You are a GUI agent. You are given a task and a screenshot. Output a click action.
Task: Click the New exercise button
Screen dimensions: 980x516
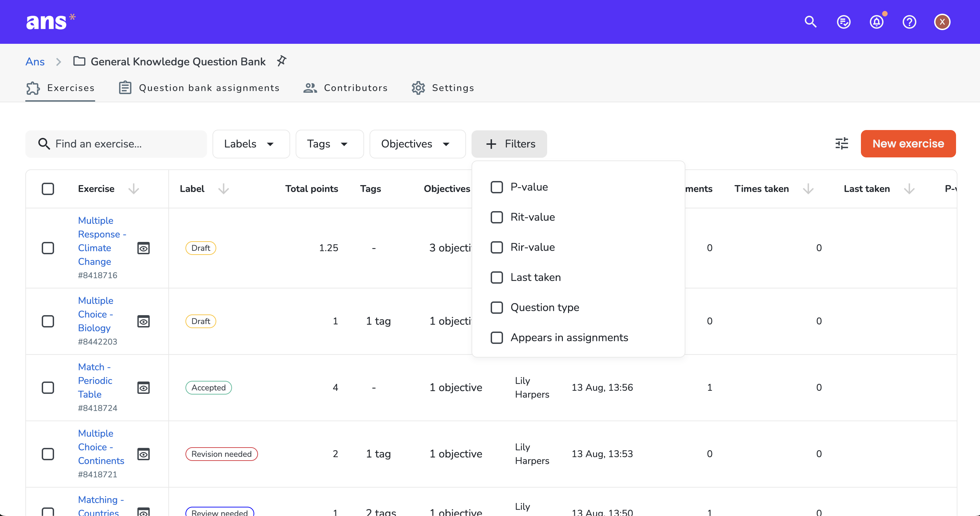(908, 143)
